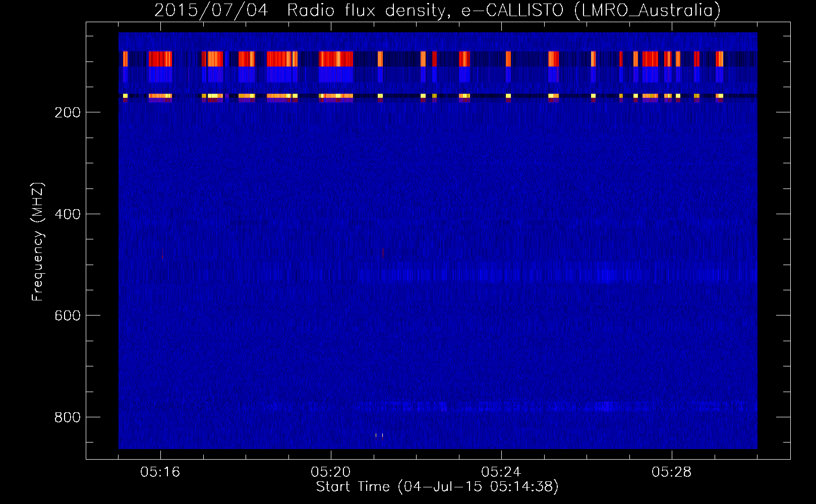This screenshot has width=816, height=504.
Task: Click the plot title '2015/07/04 Radio flux density'
Action: (x=303, y=10)
